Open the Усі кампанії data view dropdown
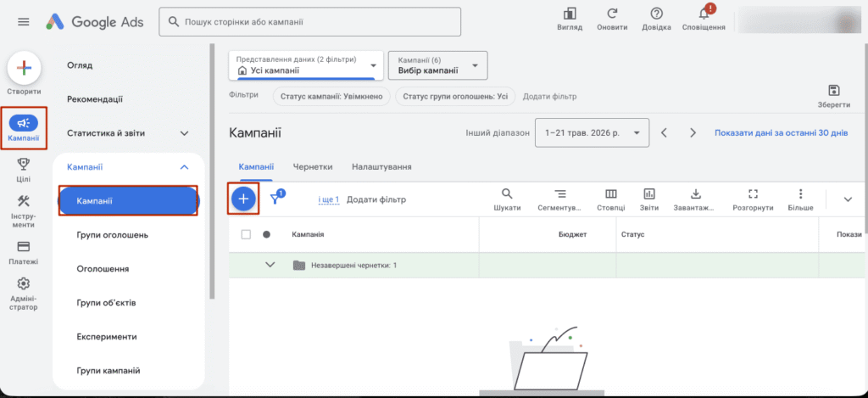 point(307,66)
